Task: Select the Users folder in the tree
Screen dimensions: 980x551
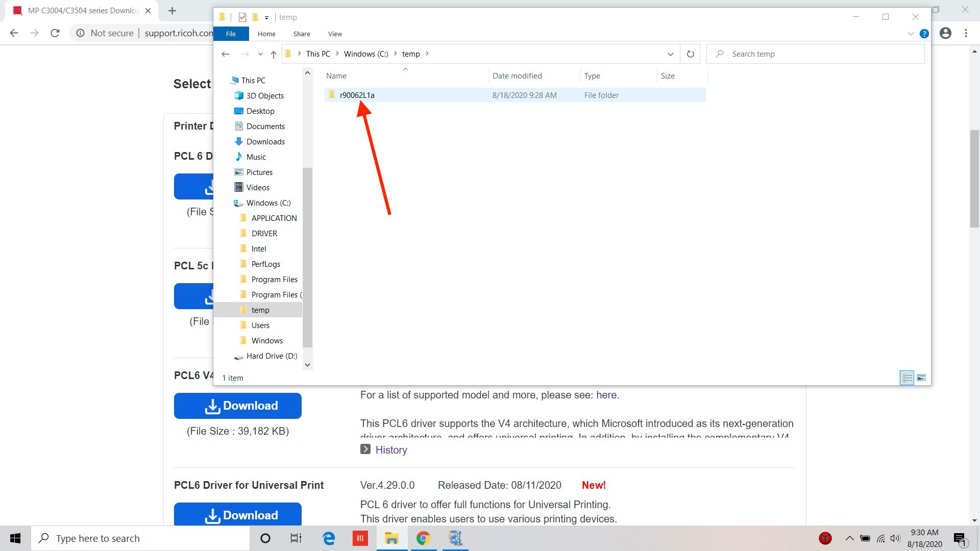Action: point(260,325)
